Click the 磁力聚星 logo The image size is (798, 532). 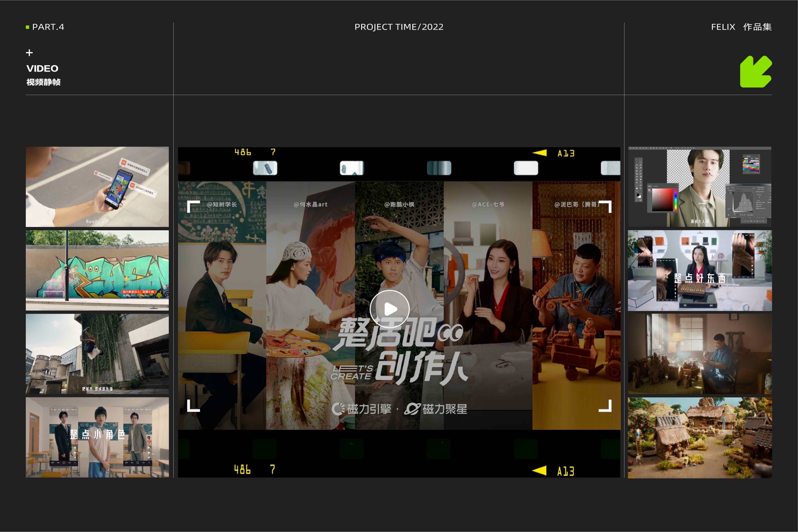436,409
